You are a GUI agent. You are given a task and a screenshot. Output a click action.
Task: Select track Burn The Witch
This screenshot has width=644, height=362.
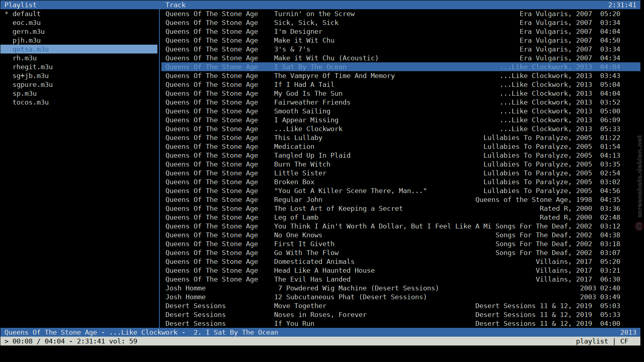[x=401, y=164]
